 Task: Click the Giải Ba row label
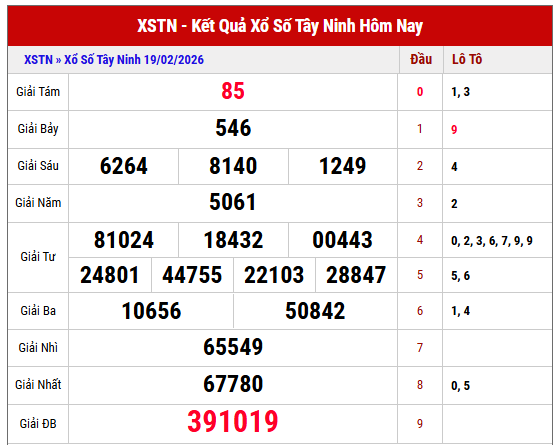[x=38, y=311]
